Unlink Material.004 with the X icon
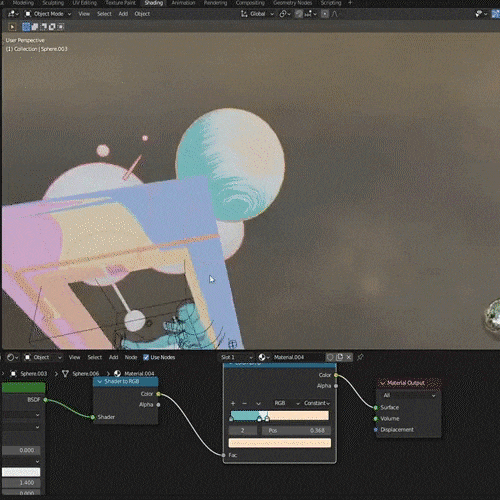Screen dimensions: 500x500 coord(349,357)
